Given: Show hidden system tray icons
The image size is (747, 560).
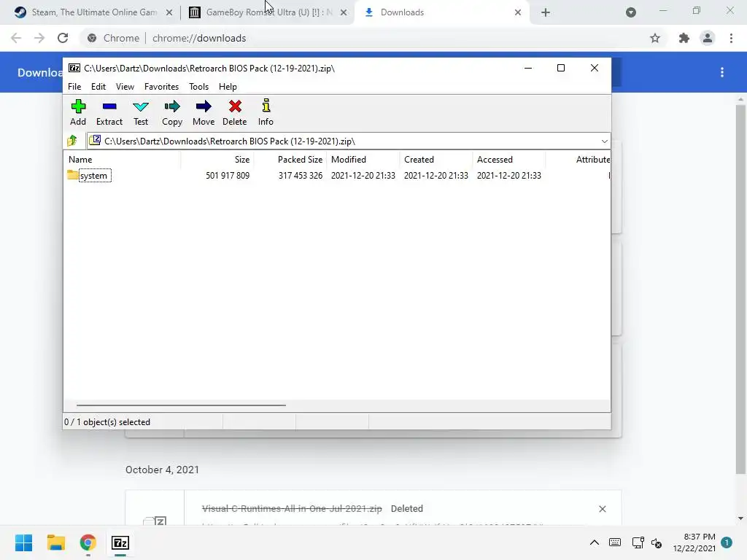Looking at the screenshot, I should (594, 542).
